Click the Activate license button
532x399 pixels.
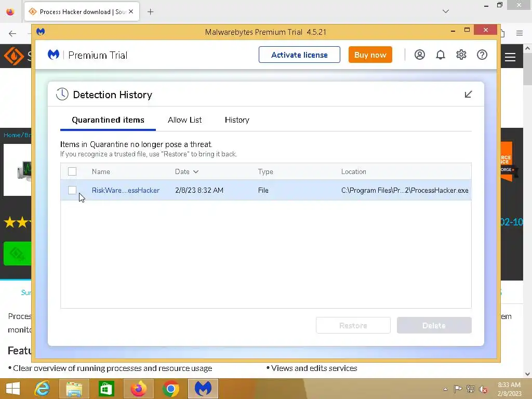[299, 55]
